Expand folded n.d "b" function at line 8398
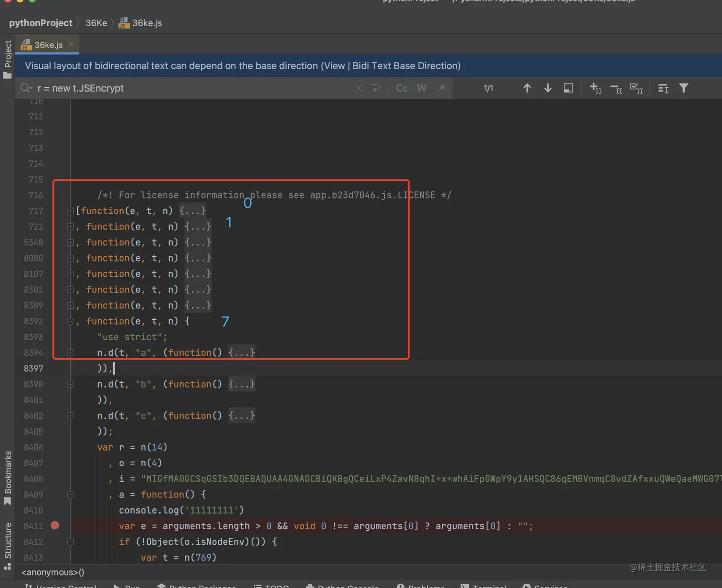Image resolution: width=722 pixels, height=588 pixels. click(70, 384)
